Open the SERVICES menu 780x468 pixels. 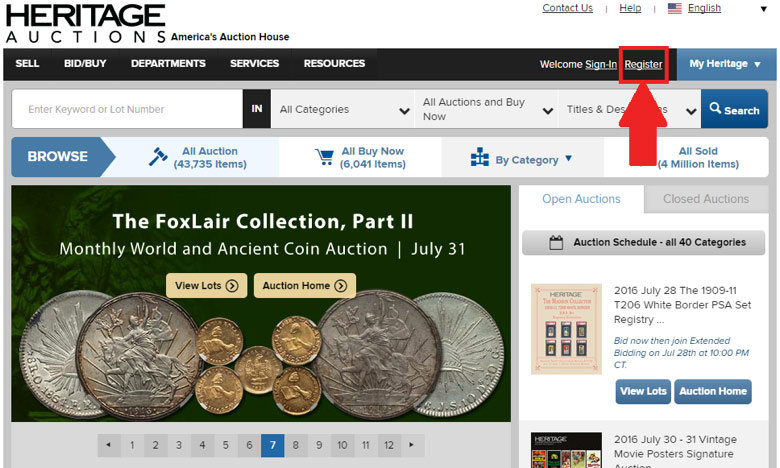point(254,64)
